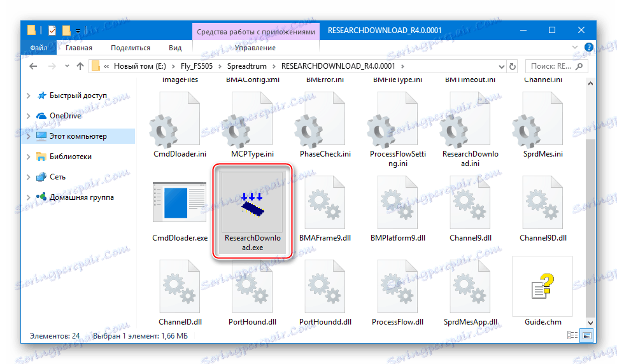Screen dimensions: 617x364
Task: Open Explorer help question mark
Action: [589, 47]
